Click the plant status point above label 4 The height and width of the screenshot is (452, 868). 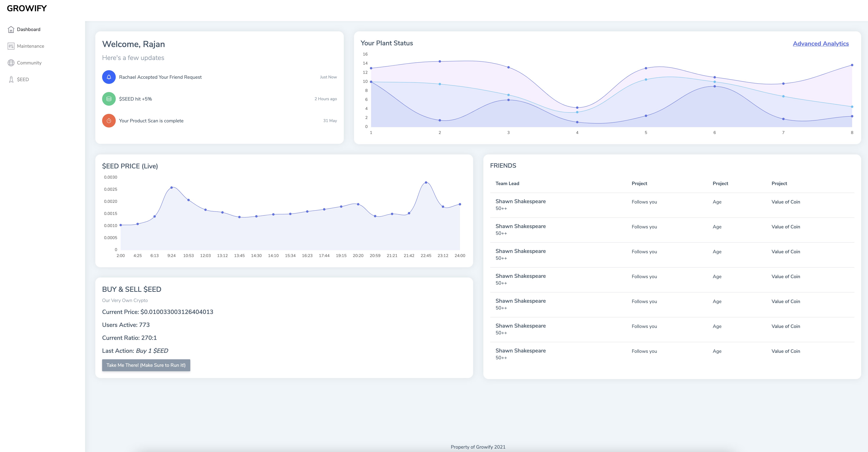point(577,108)
